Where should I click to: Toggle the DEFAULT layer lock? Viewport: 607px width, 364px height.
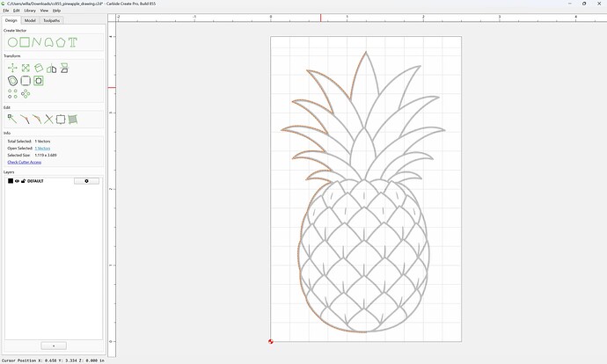(23, 181)
